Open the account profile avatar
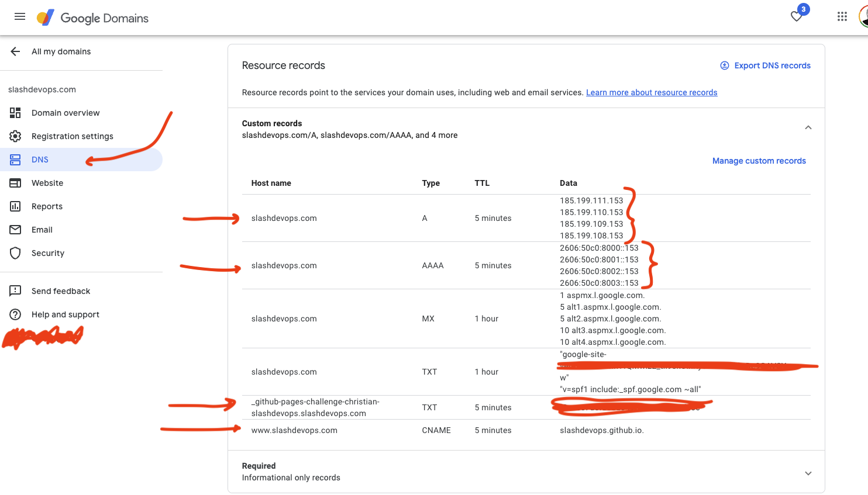Image resolution: width=868 pixels, height=495 pixels. pos(863,16)
